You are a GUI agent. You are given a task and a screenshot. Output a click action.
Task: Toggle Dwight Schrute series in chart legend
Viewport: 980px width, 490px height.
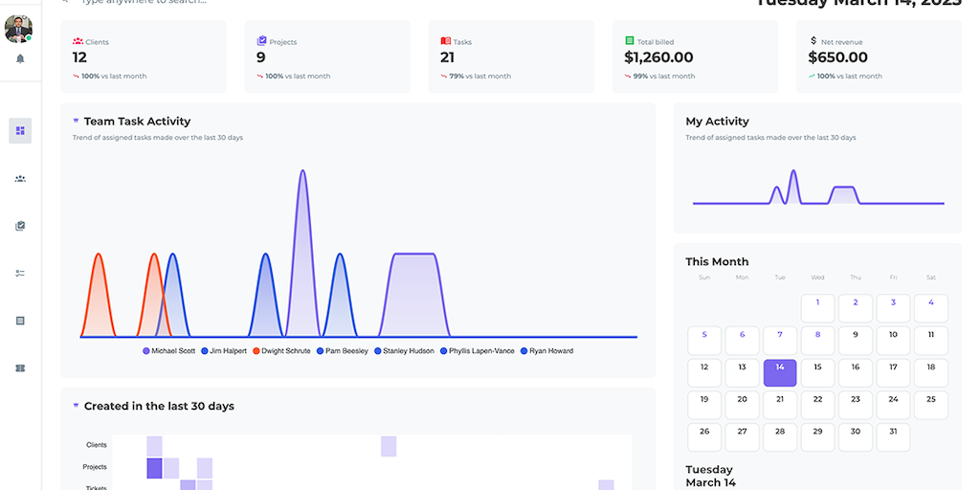pos(281,351)
